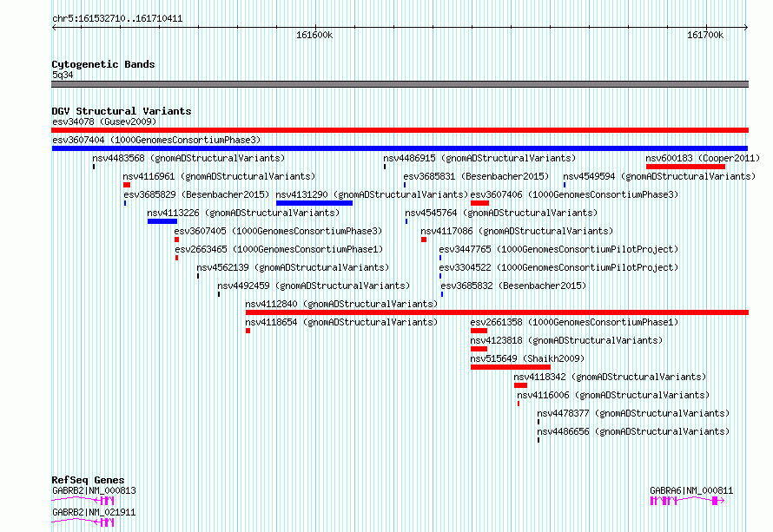The height and width of the screenshot is (532, 773).
Task: Select the nsv4478377 variant label
Action: click(633, 413)
